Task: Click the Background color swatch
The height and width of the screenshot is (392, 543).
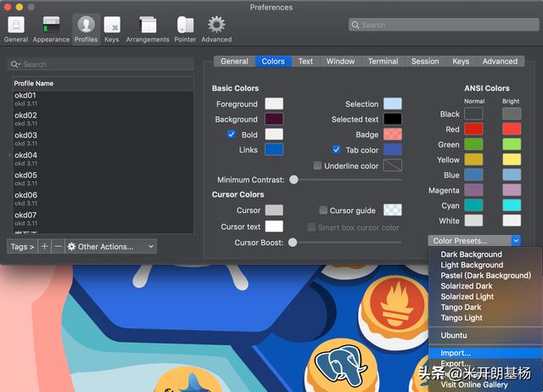Action: click(x=274, y=119)
